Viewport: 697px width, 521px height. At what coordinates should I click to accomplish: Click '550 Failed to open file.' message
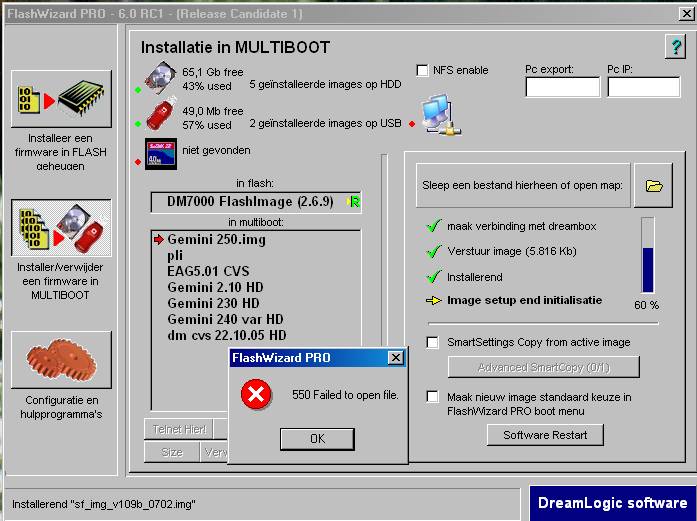click(x=345, y=395)
